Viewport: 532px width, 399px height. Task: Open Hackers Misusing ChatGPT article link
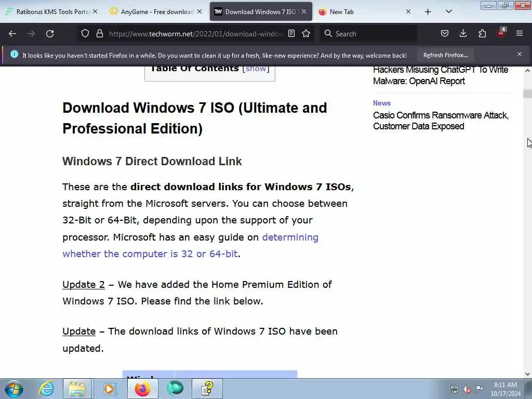(441, 75)
